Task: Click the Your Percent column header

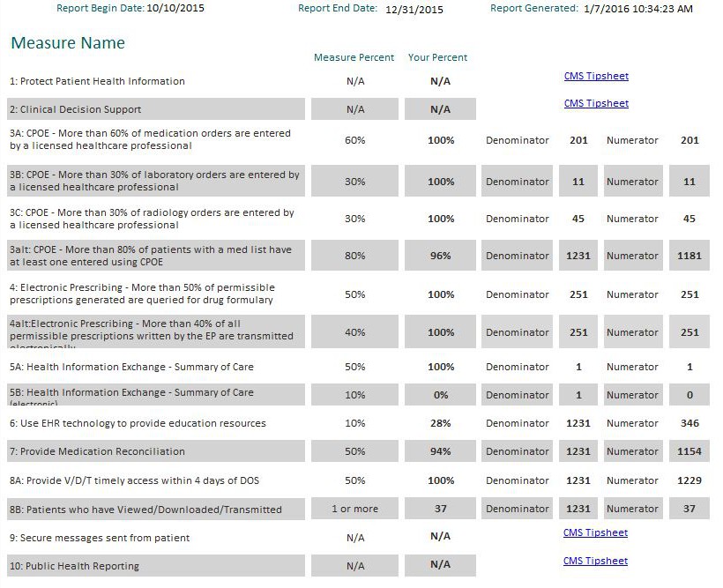Action: [x=437, y=57]
